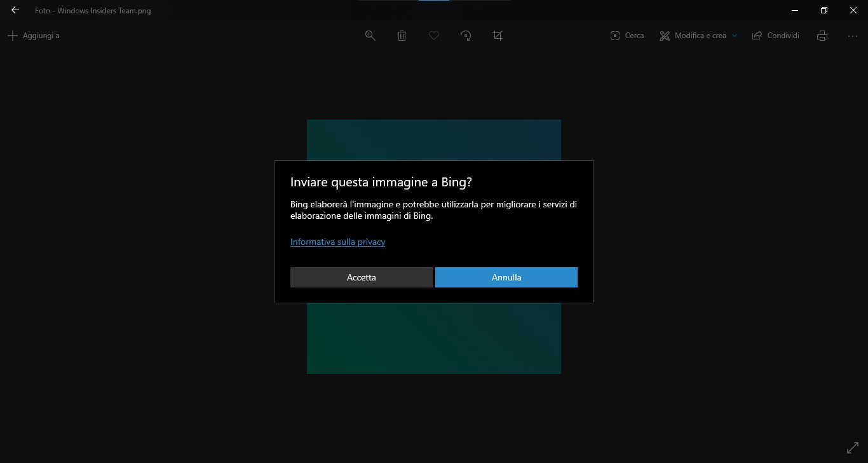Open the Condividi share option

click(x=776, y=36)
